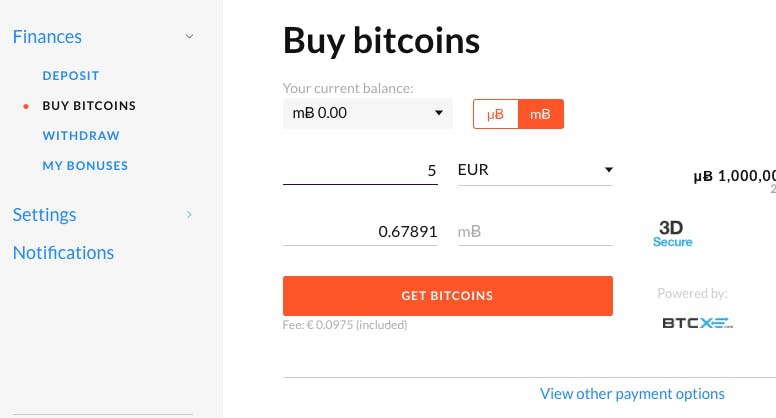Open Notifications in sidebar

point(63,253)
